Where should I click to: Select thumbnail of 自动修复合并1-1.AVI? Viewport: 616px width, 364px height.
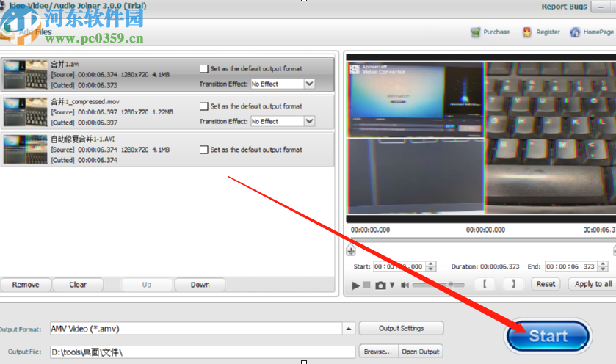pos(26,150)
